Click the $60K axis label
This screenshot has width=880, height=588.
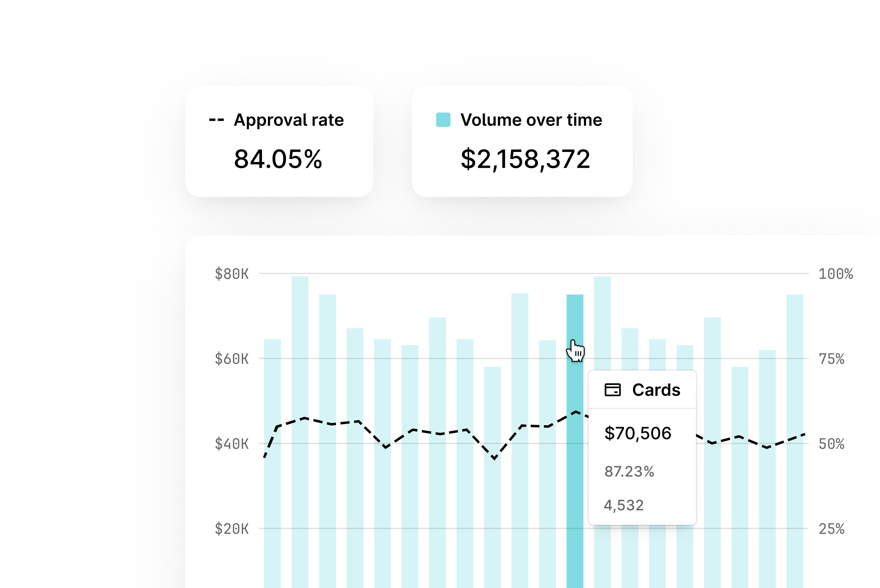(x=232, y=359)
